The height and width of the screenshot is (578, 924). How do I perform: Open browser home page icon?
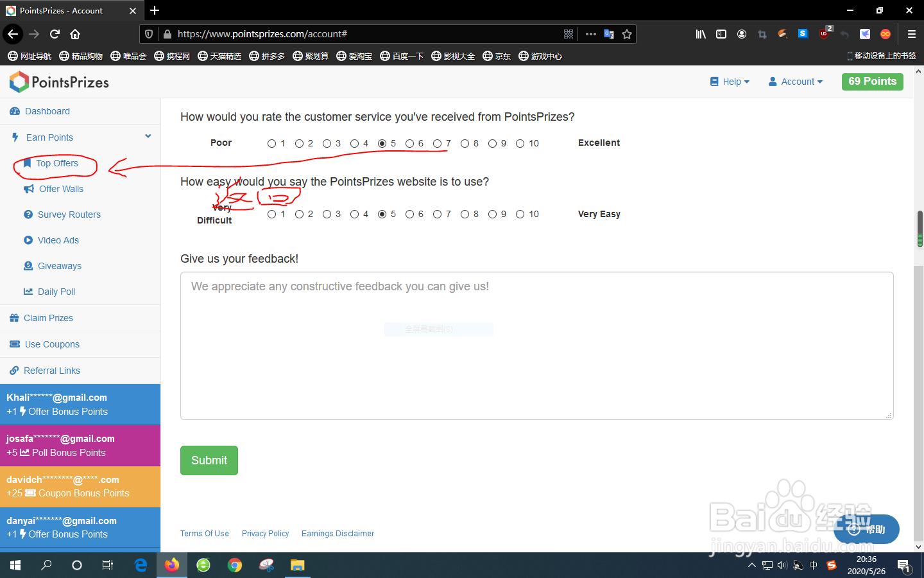click(75, 34)
